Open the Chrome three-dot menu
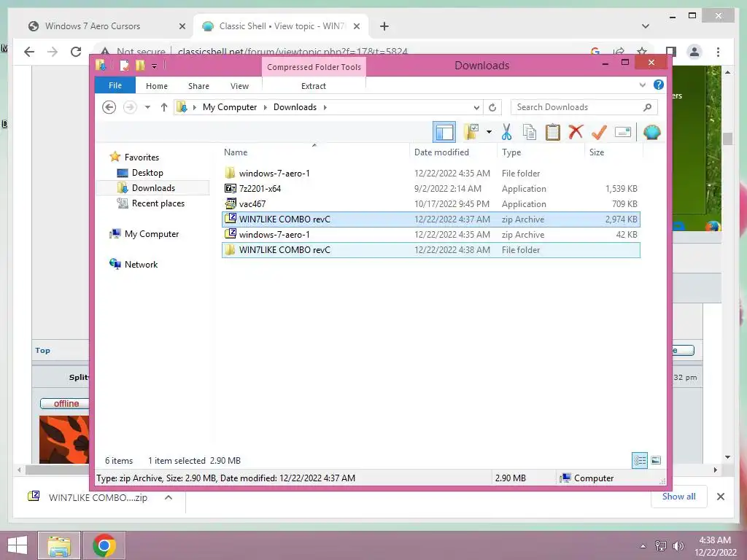 pos(718,52)
